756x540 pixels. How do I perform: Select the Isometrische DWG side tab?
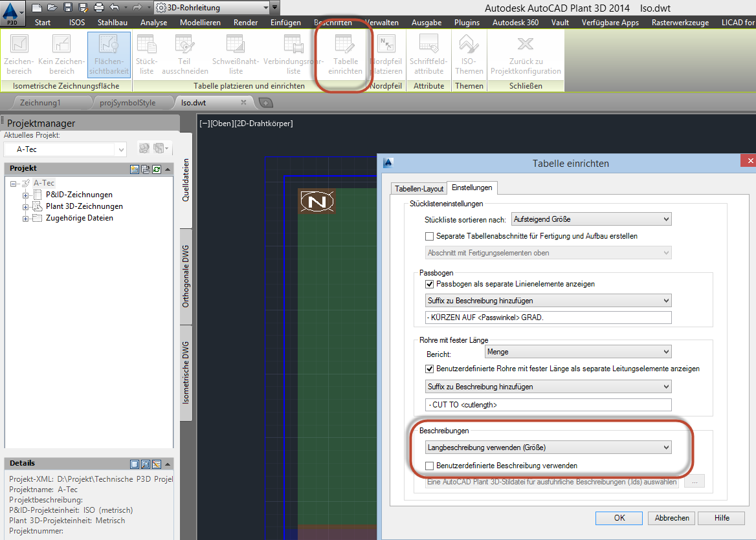[186, 373]
